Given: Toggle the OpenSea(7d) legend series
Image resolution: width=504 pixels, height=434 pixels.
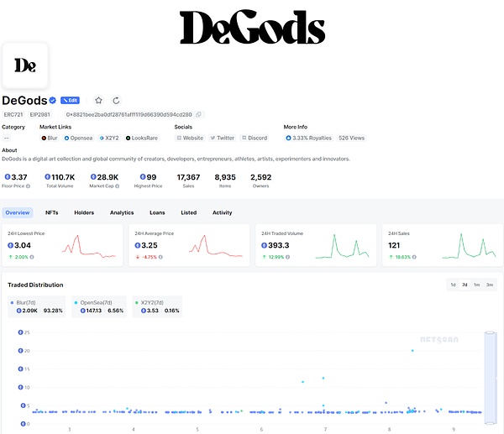Looking at the screenshot, I should pyautogui.click(x=97, y=301).
